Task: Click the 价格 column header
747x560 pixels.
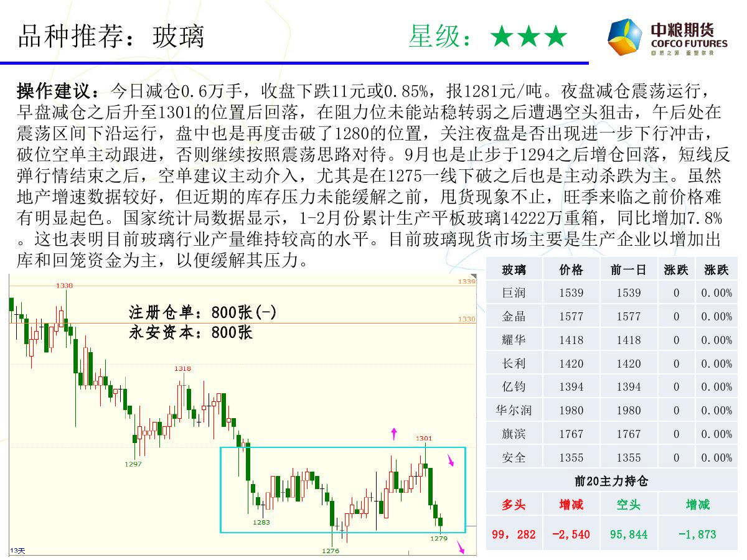Action: (x=571, y=270)
